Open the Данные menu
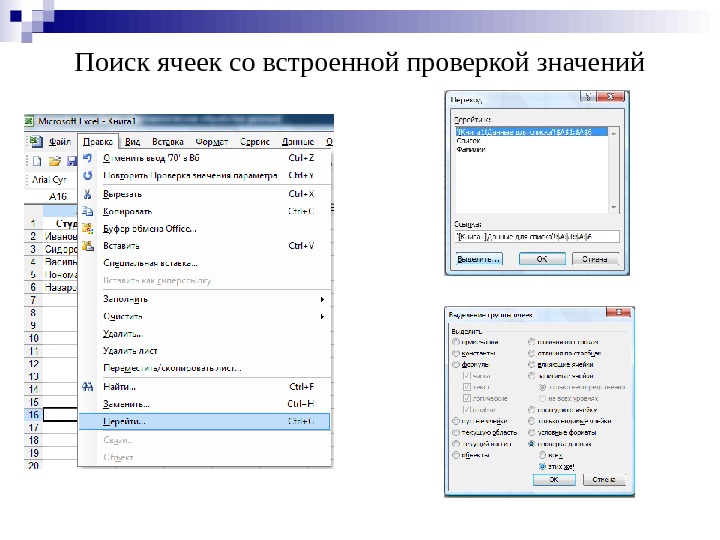 pyautogui.click(x=298, y=142)
